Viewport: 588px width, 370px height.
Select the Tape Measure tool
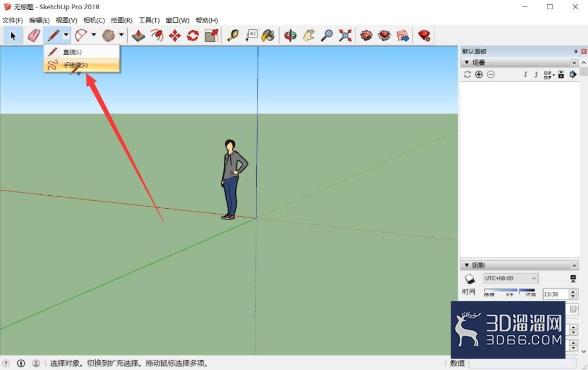233,36
